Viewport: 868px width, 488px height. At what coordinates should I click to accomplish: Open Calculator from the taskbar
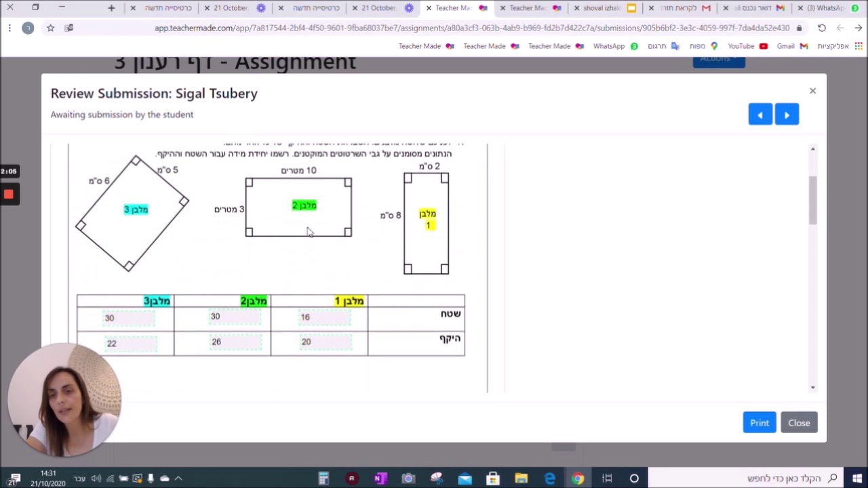pyautogui.click(x=323, y=479)
